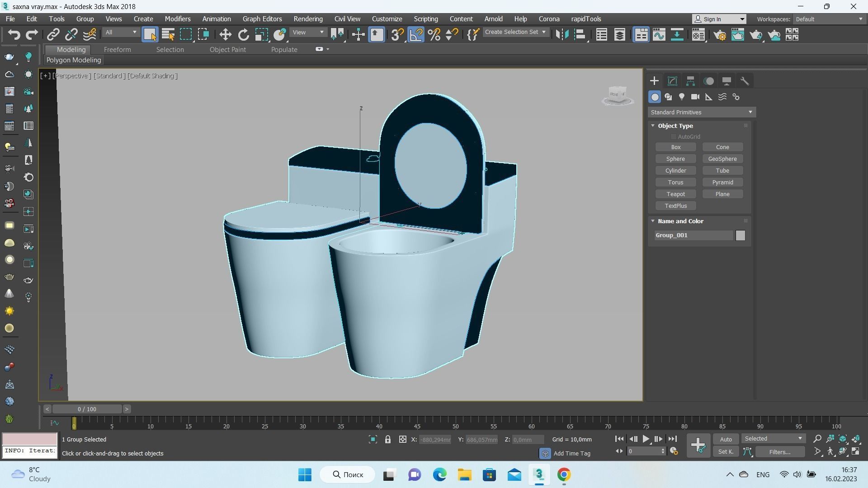The width and height of the screenshot is (868, 488).
Task: Create a Teapot primitive
Action: (675, 194)
